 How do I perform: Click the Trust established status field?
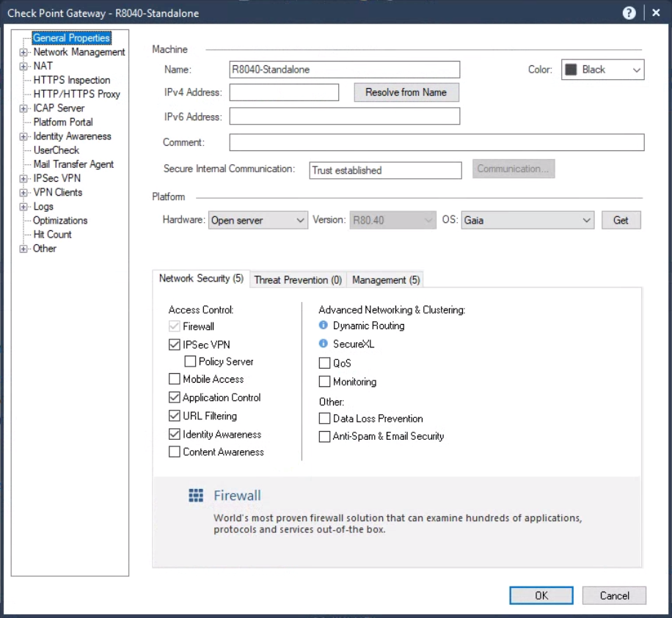point(386,170)
